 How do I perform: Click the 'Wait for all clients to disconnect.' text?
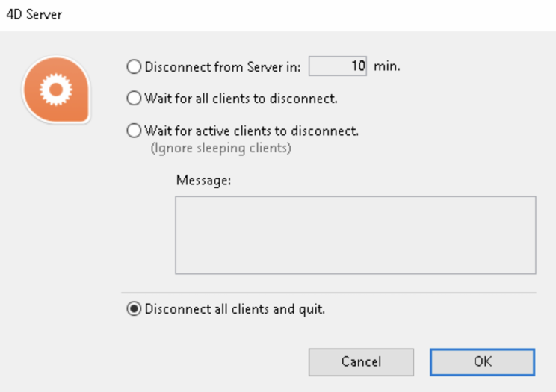pos(241,98)
